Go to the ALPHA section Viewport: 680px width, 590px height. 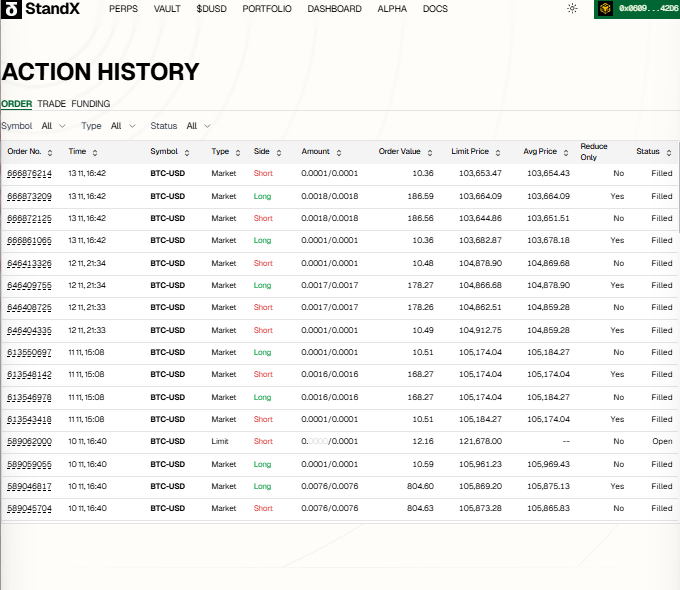(392, 9)
